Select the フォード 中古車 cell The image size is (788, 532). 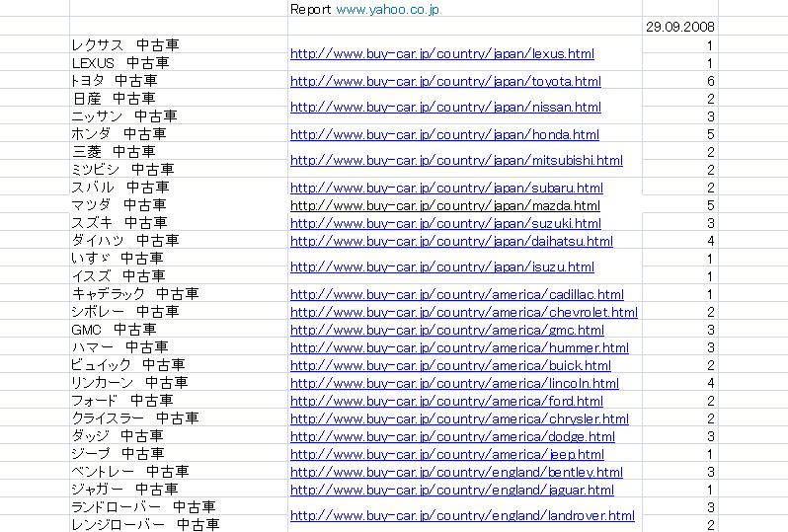tap(179, 401)
